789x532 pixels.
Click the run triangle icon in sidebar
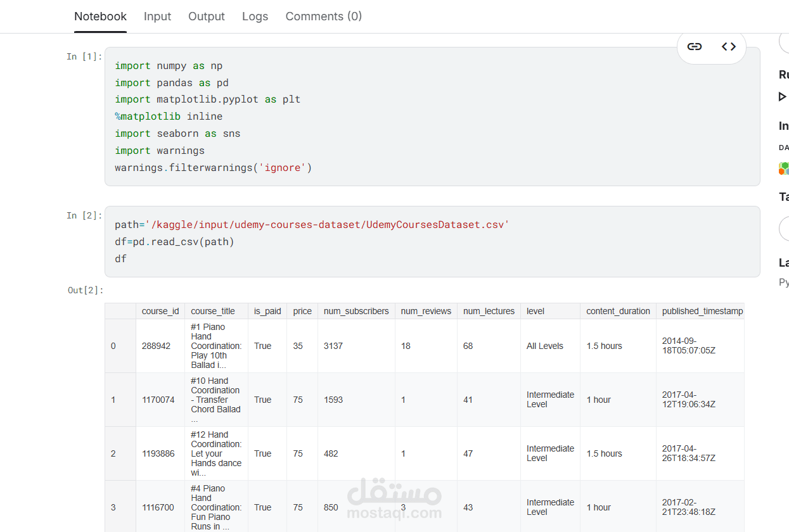click(x=783, y=97)
